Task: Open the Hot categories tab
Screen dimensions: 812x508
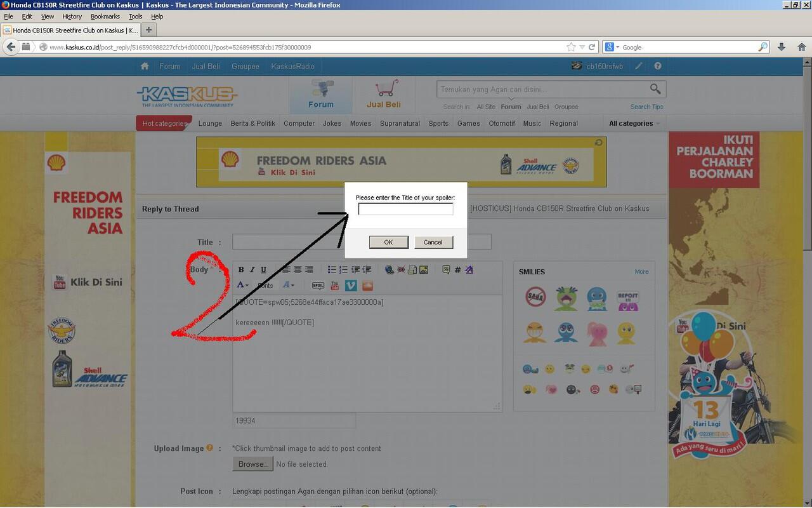Action: point(164,124)
